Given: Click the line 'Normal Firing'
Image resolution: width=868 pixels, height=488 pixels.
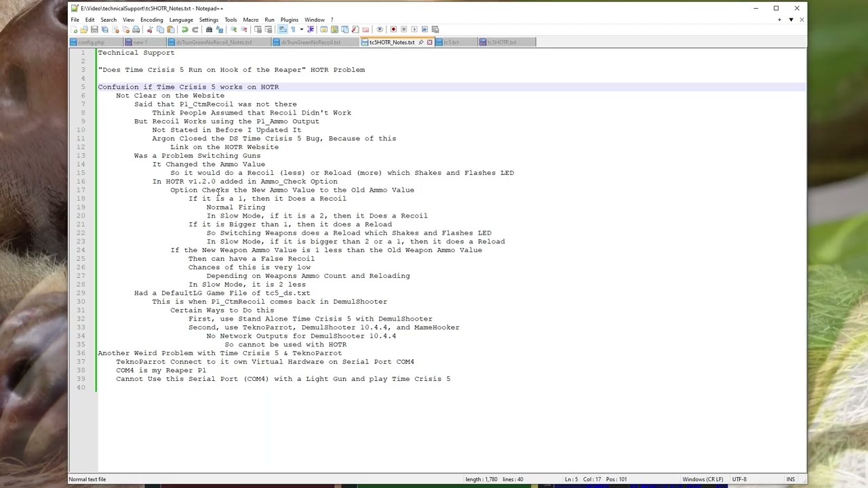Looking at the screenshot, I should pos(236,207).
